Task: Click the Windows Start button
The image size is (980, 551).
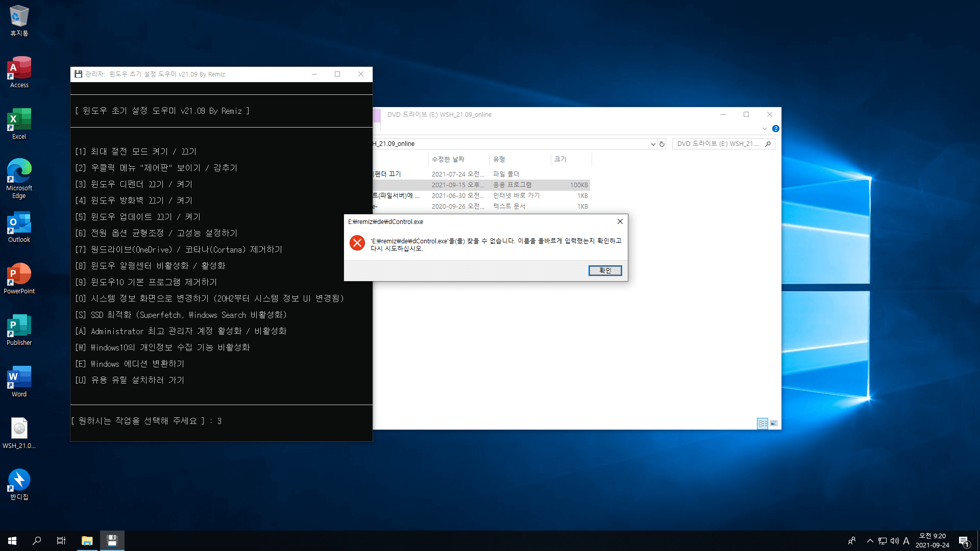Action: point(12,541)
